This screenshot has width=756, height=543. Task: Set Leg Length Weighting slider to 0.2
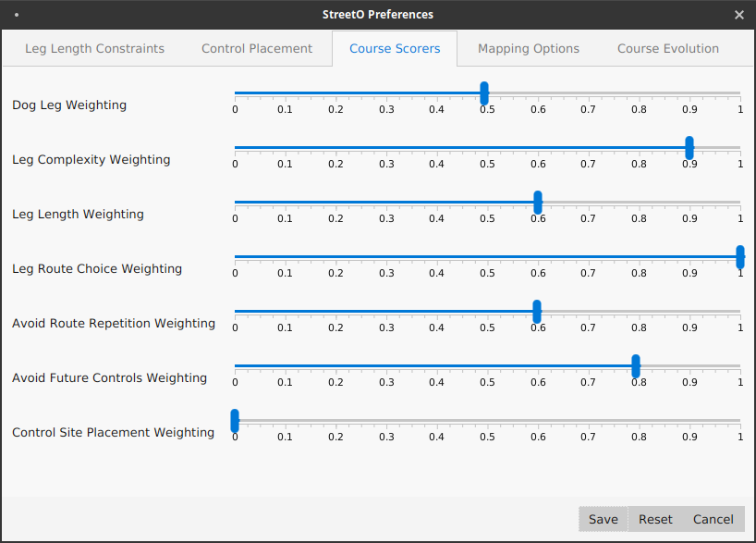335,203
